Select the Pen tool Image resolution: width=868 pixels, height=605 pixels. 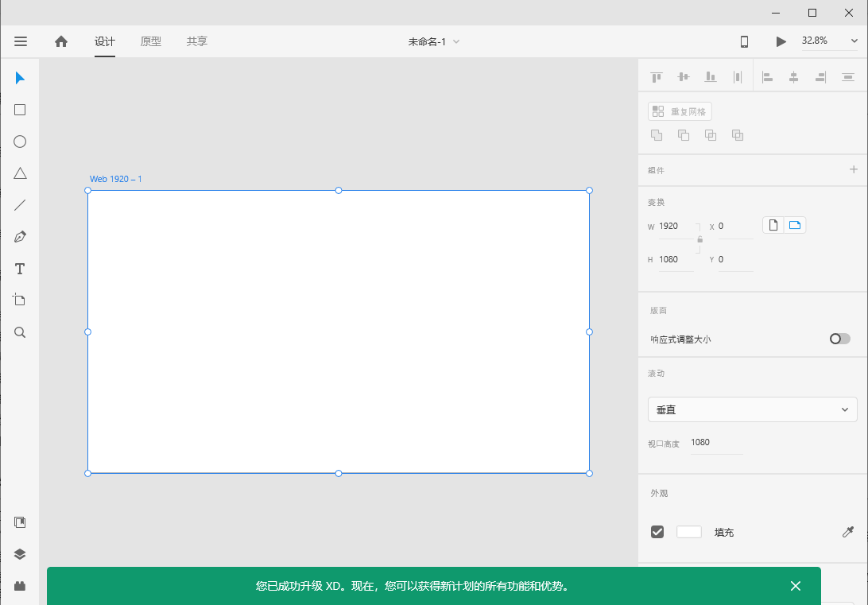coord(20,237)
